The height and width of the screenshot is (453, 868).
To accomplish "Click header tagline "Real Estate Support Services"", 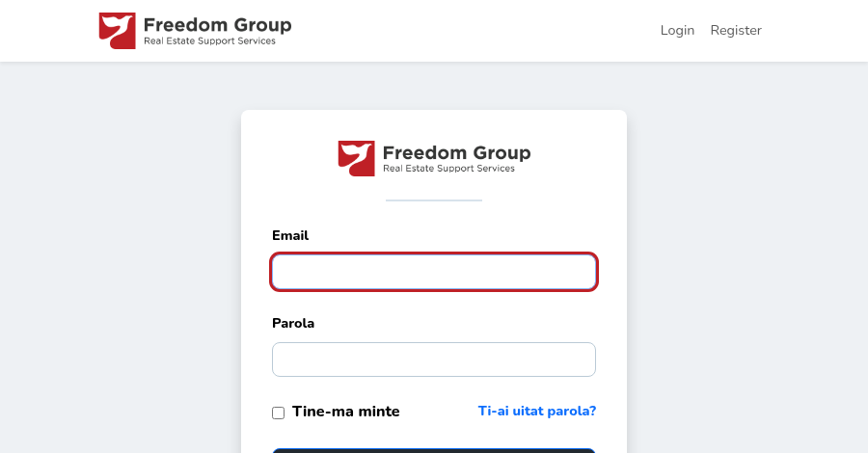I will (210, 40).
